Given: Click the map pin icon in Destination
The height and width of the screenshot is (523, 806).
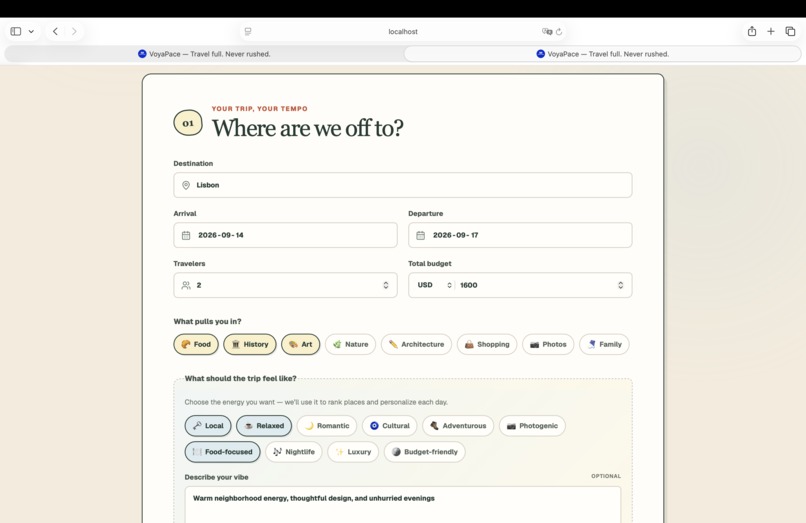Looking at the screenshot, I should tap(186, 185).
